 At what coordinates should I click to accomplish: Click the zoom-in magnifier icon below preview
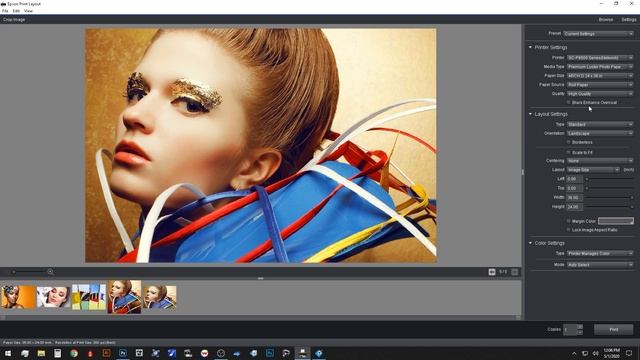pyautogui.click(x=50, y=272)
